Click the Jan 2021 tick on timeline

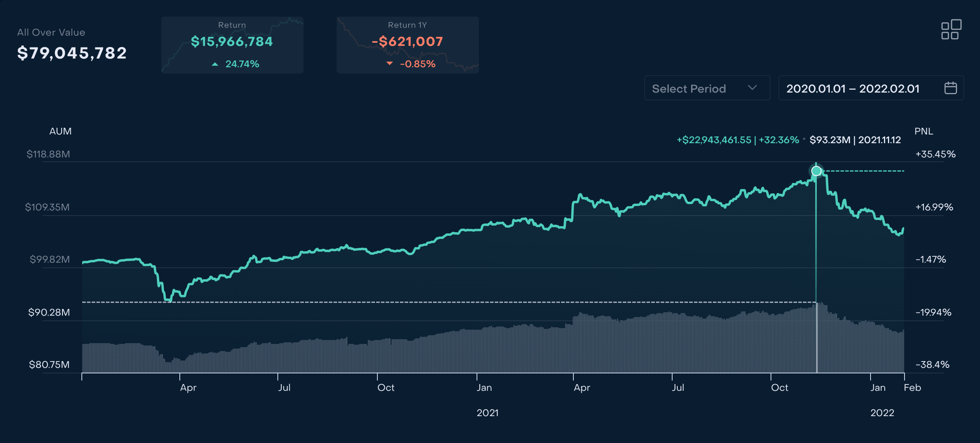pos(484,387)
